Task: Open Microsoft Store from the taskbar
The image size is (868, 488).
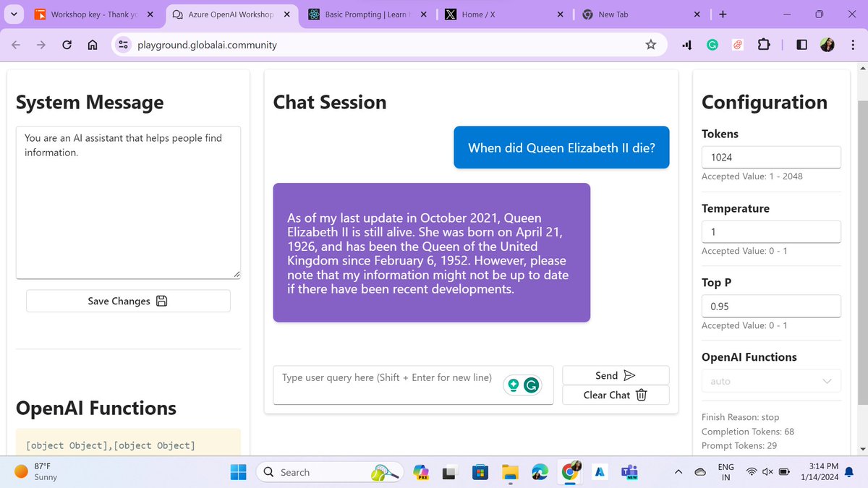Action: click(479, 472)
